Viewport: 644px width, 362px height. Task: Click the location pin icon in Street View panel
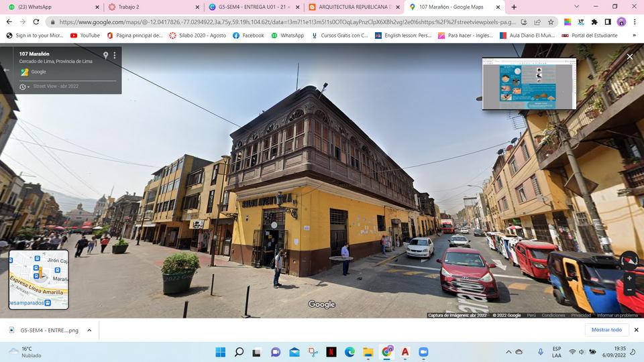(105, 55)
